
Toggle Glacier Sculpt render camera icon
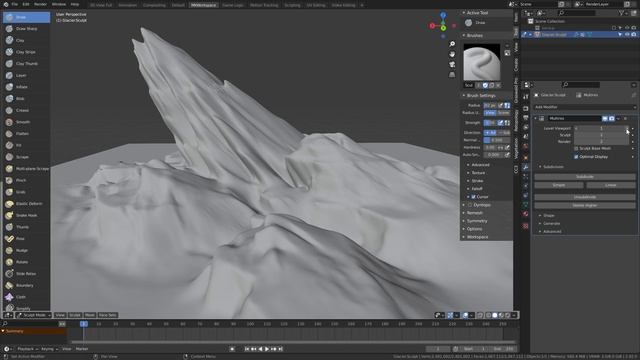[x=633, y=35]
